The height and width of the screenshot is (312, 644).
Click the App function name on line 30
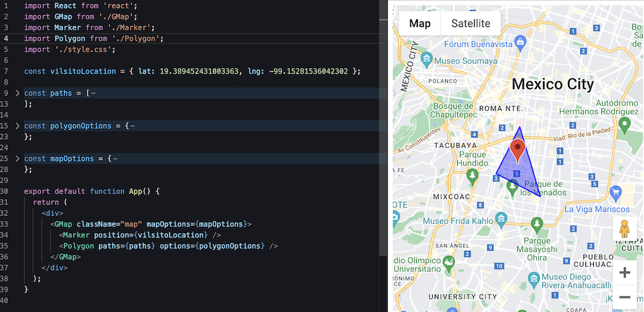tap(135, 191)
